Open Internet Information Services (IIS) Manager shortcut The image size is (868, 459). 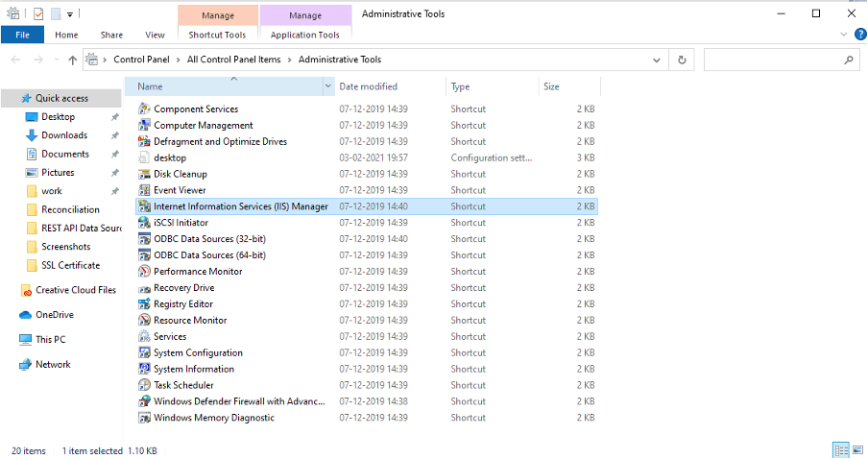point(240,206)
